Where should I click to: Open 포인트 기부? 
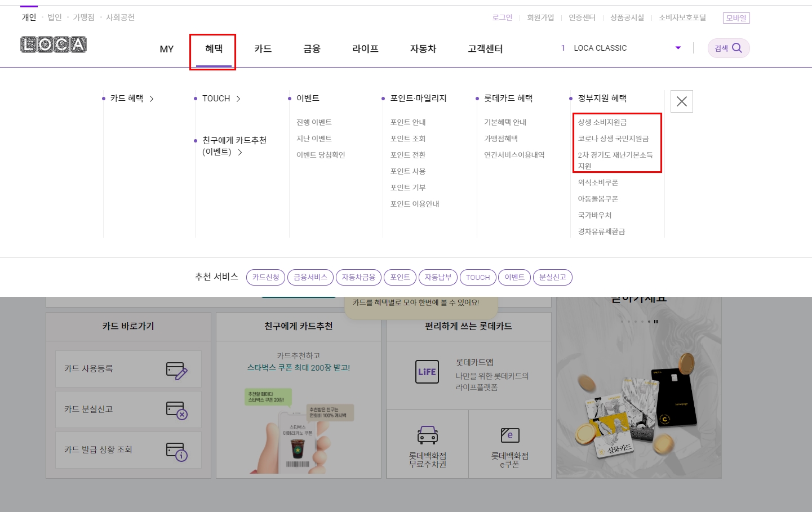(x=408, y=188)
